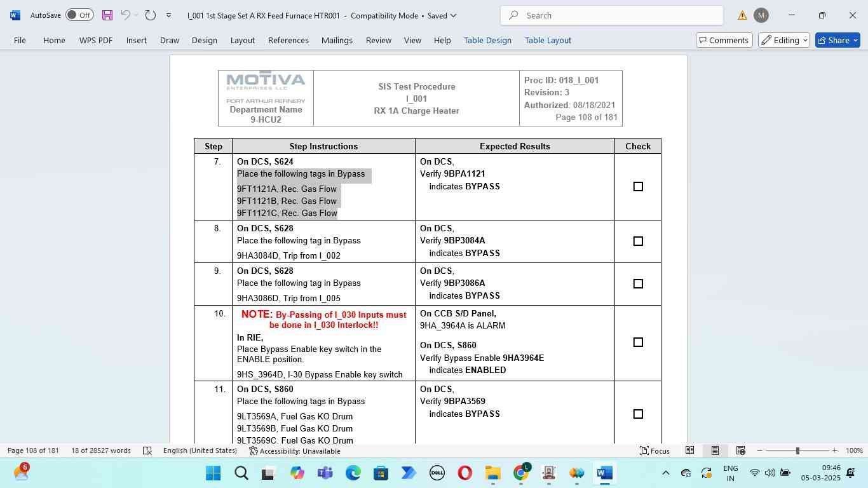Viewport: 868px width, 488px height.
Task: Open the Dell app on taskbar
Action: pos(437,473)
